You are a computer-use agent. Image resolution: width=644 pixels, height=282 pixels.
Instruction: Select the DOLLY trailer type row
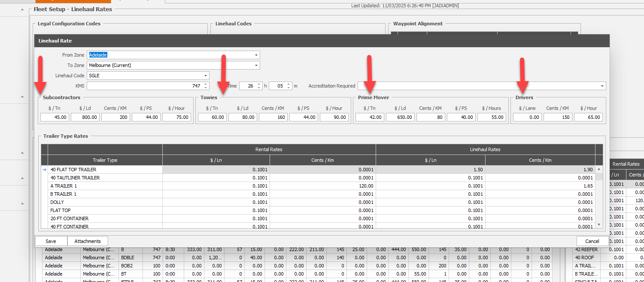318,202
